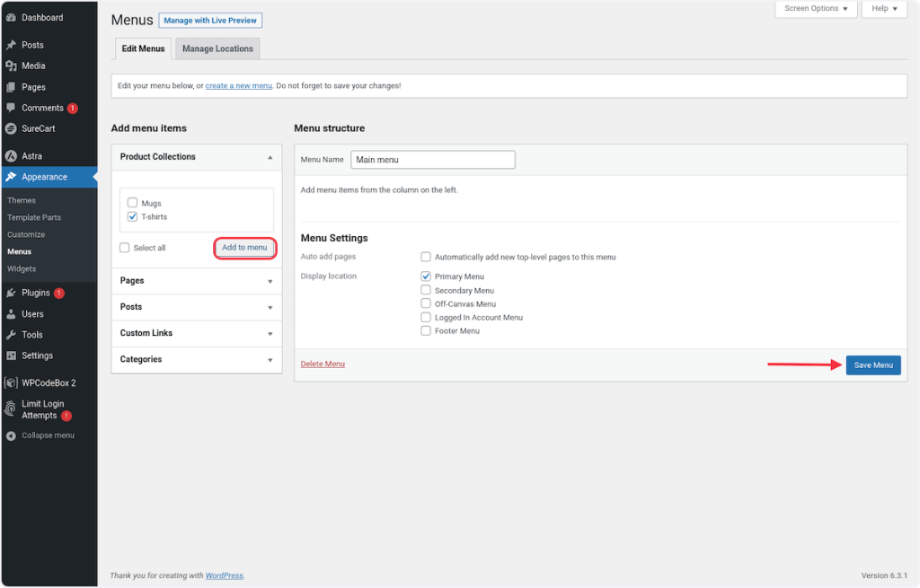The height and width of the screenshot is (588, 920).
Task: Click the Media icon in sidebar
Action: point(11,66)
